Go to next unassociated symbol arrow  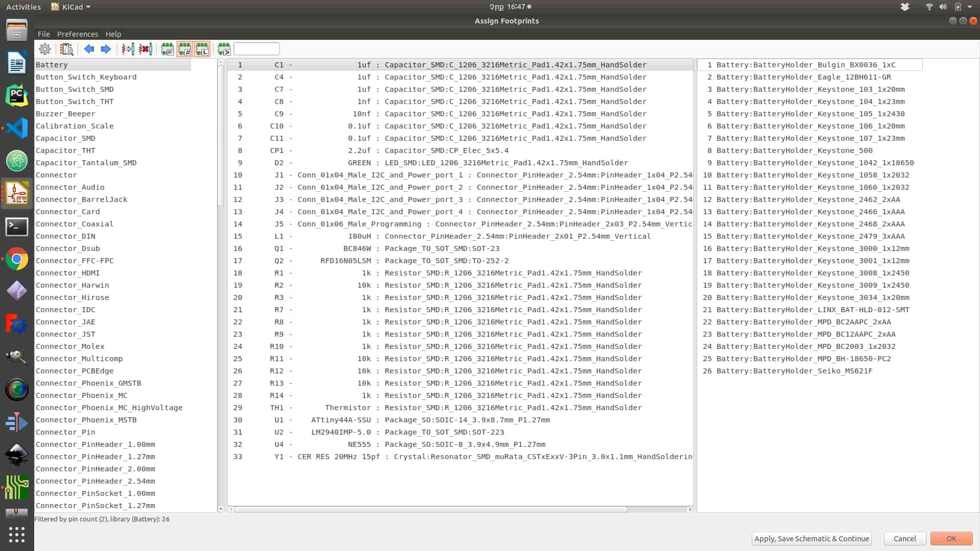click(106, 49)
